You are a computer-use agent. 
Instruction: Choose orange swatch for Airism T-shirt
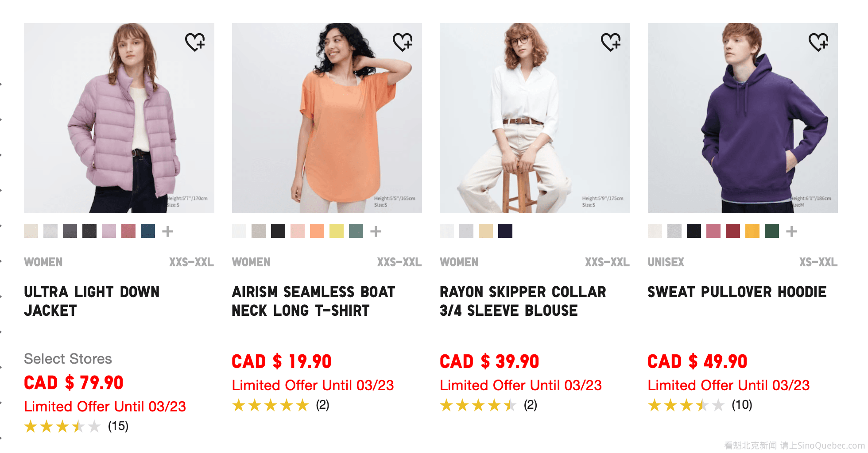317,231
